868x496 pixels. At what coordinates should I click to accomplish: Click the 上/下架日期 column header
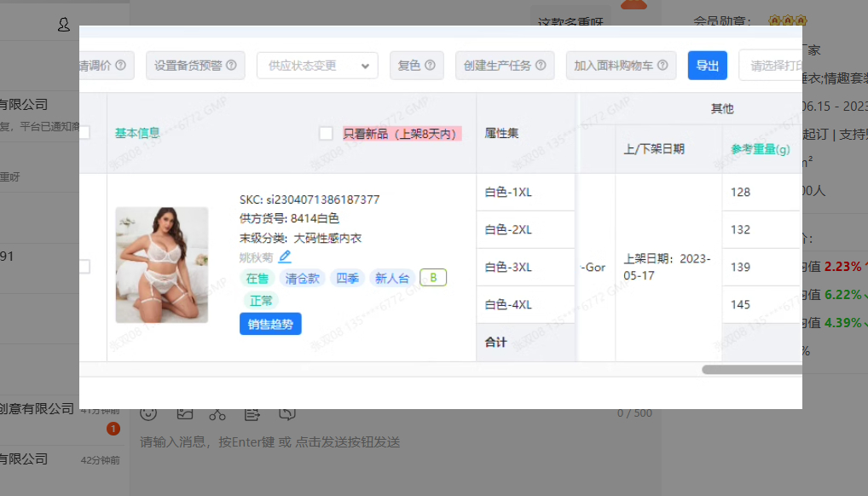(x=654, y=149)
